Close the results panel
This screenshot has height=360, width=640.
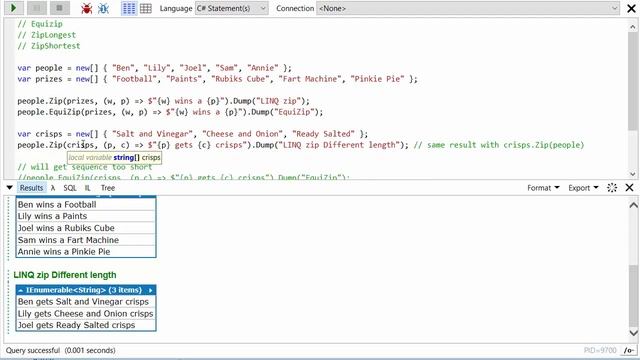tap(629, 188)
